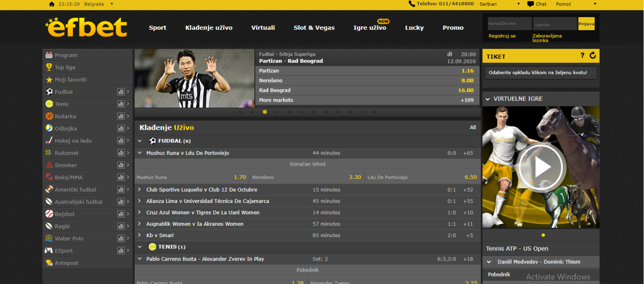Open the Slot & Vegas menu
Image resolution: width=644 pixels, height=284 pixels.
click(x=314, y=28)
